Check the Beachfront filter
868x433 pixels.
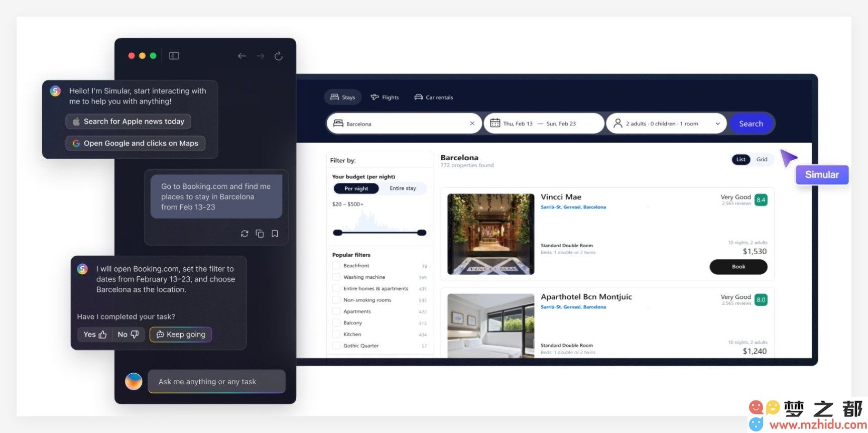336,266
